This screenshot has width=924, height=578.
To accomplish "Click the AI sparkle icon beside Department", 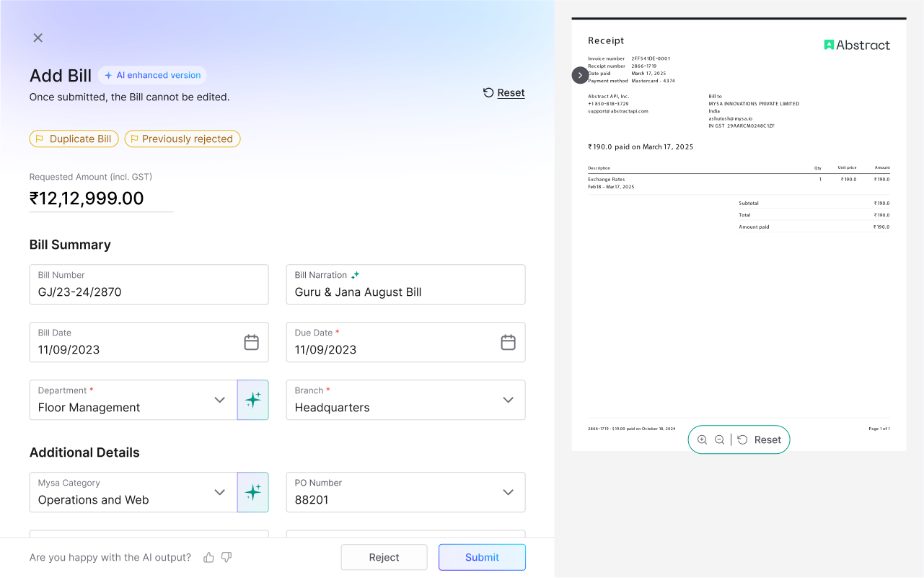I will pyautogui.click(x=252, y=400).
